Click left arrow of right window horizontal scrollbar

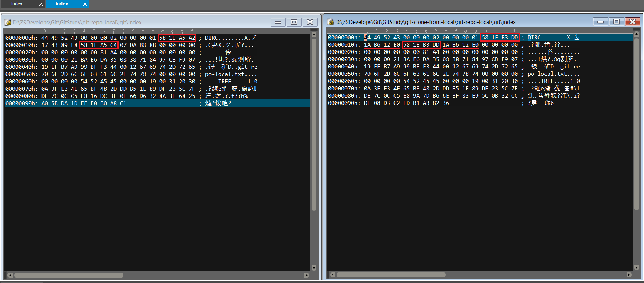332,275
